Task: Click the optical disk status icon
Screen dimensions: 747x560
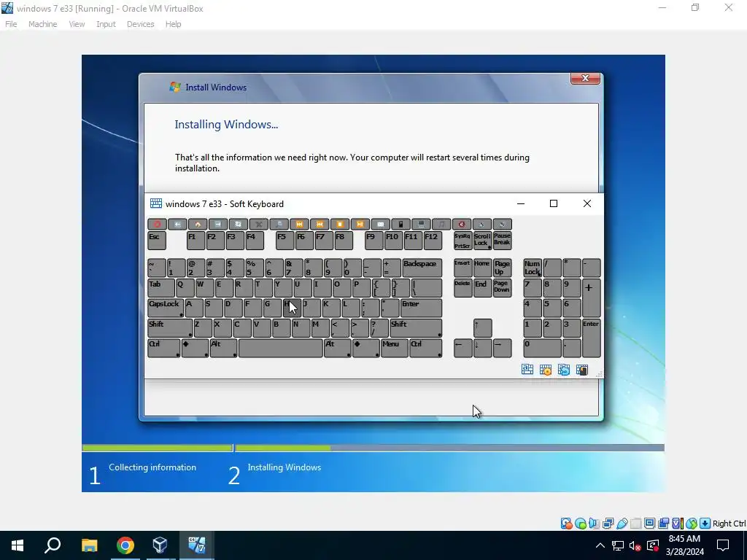Action: click(580, 524)
